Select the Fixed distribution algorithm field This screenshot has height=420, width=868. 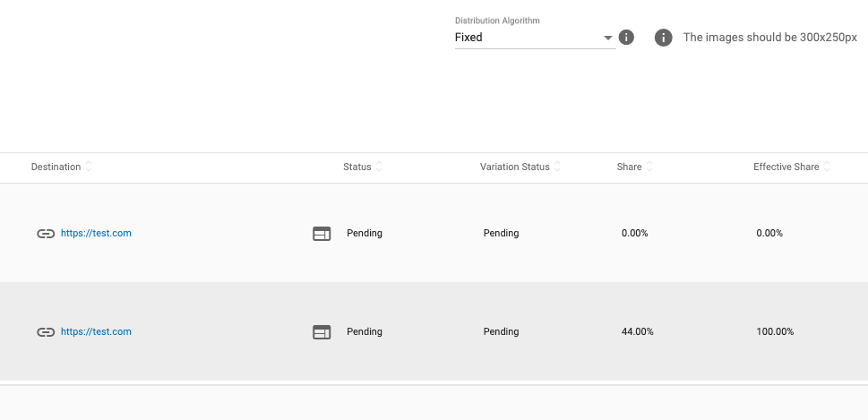(x=527, y=38)
